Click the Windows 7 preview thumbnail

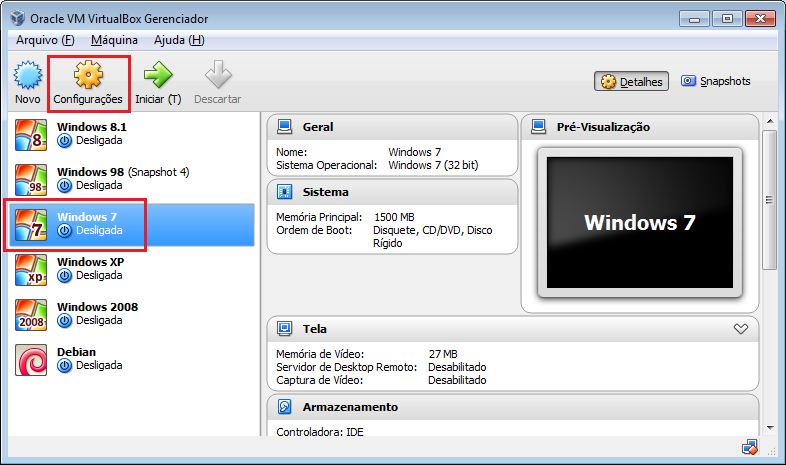(x=640, y=222)
